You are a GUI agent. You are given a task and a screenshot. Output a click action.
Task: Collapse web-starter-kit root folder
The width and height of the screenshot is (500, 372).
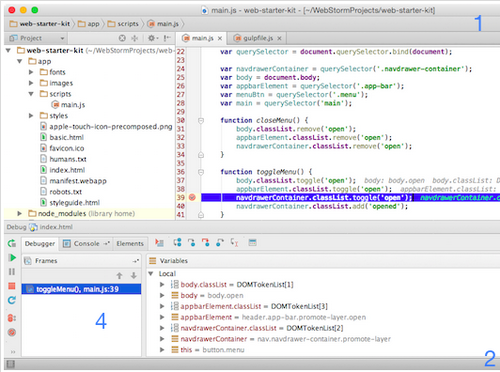9,51
